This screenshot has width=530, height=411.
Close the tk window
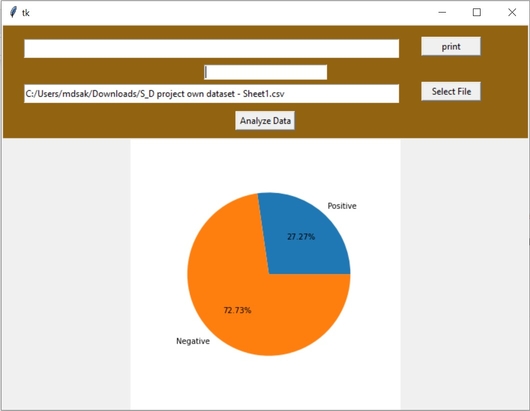coord(512,13)
